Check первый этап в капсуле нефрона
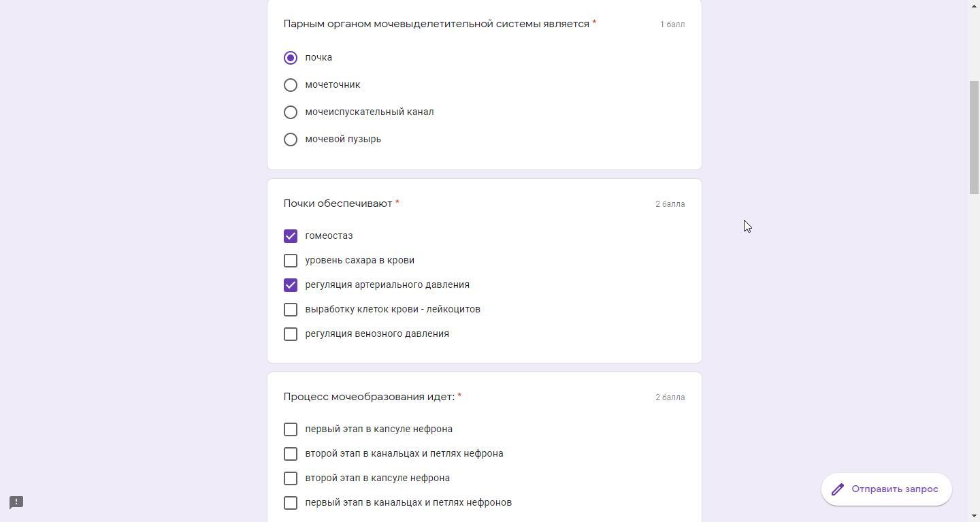This screenshot has height=522, width=980. coord(291,429)
